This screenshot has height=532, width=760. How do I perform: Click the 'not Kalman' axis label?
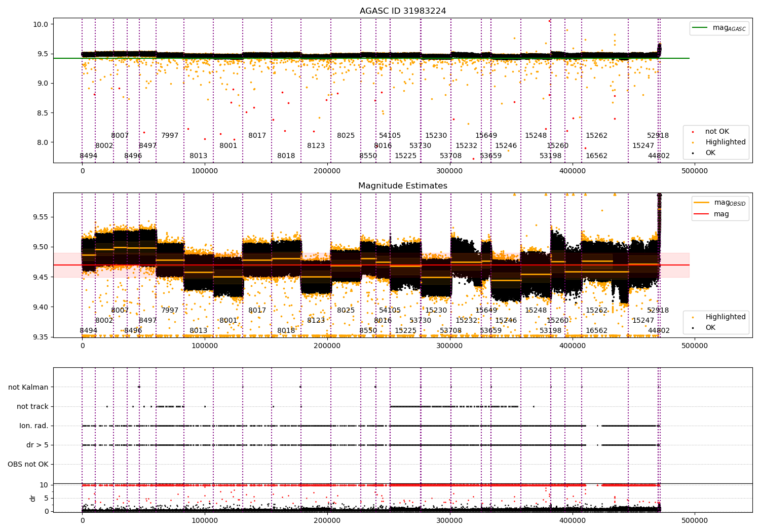(28, 387)
